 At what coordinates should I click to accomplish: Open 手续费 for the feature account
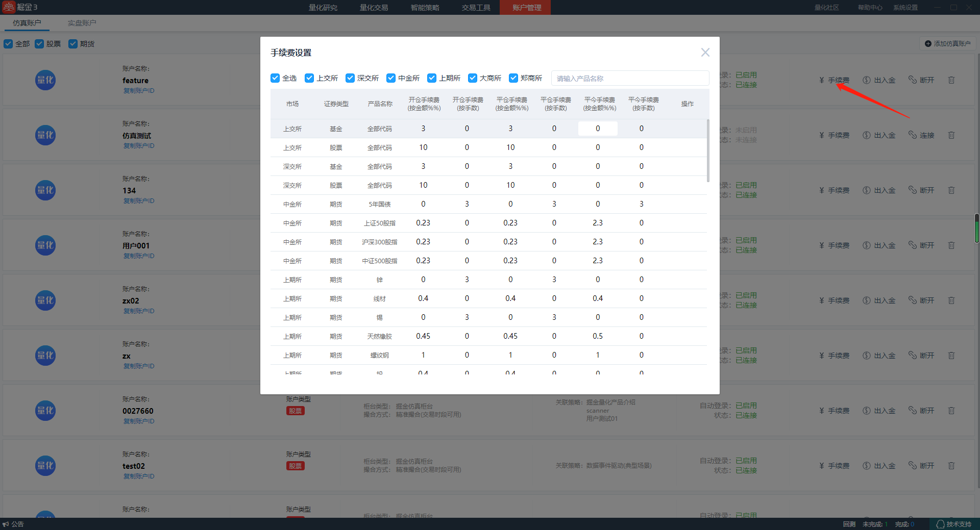pyautogui.click(x=834, y=80)
